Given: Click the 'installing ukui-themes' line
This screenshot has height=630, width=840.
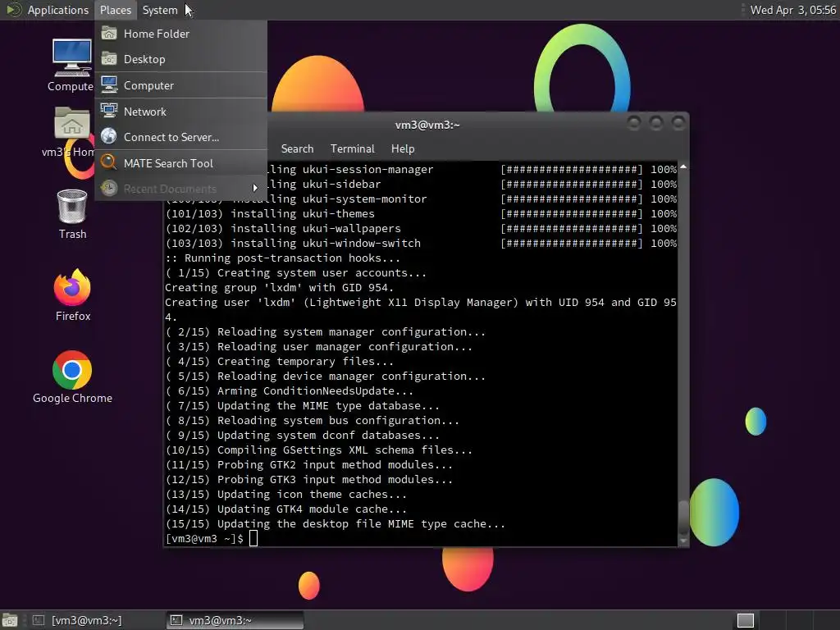Looking at the screenshot, I should [x=269, y=214].
